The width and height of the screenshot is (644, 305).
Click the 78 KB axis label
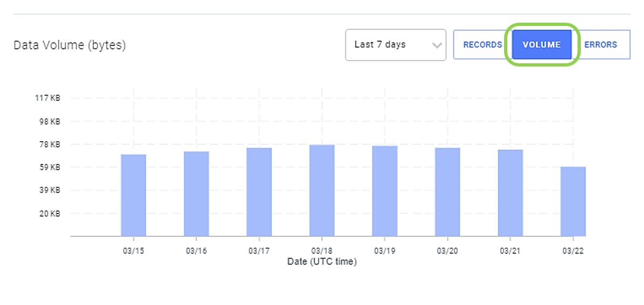[50, 144]
